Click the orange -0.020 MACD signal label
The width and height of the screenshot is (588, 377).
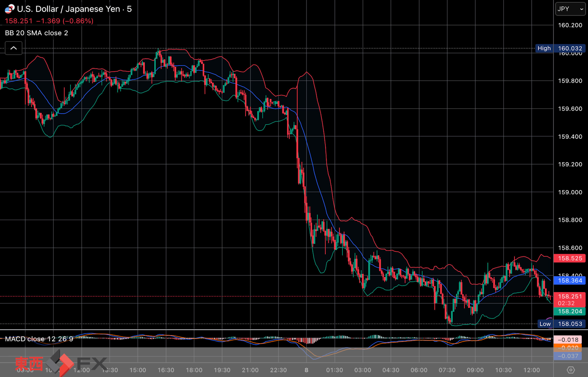568,348
